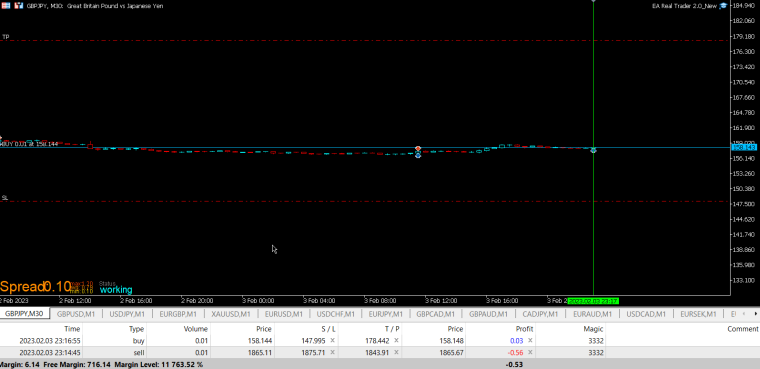Click the 2 Feb 16:00 time axis label
The height and width of the screenshot is (369, 760).
135,301
